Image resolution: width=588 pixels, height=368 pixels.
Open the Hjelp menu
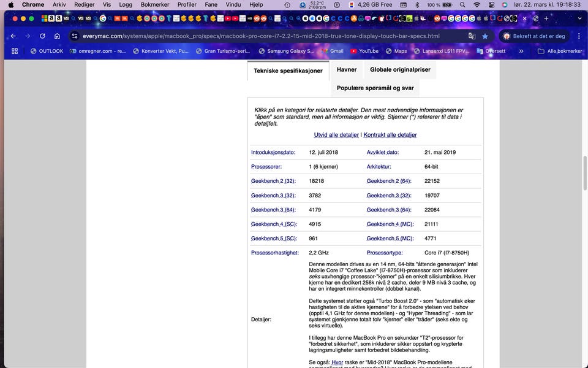(256, 4)
